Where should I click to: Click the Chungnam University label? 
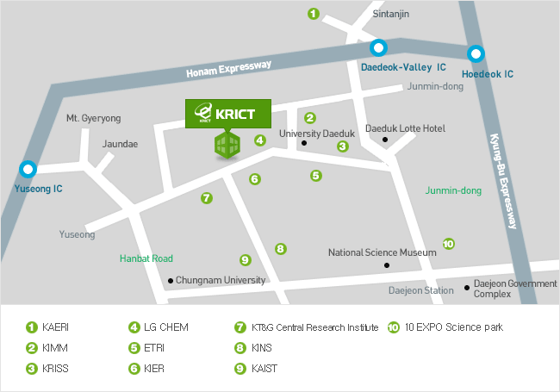[221, 280]
